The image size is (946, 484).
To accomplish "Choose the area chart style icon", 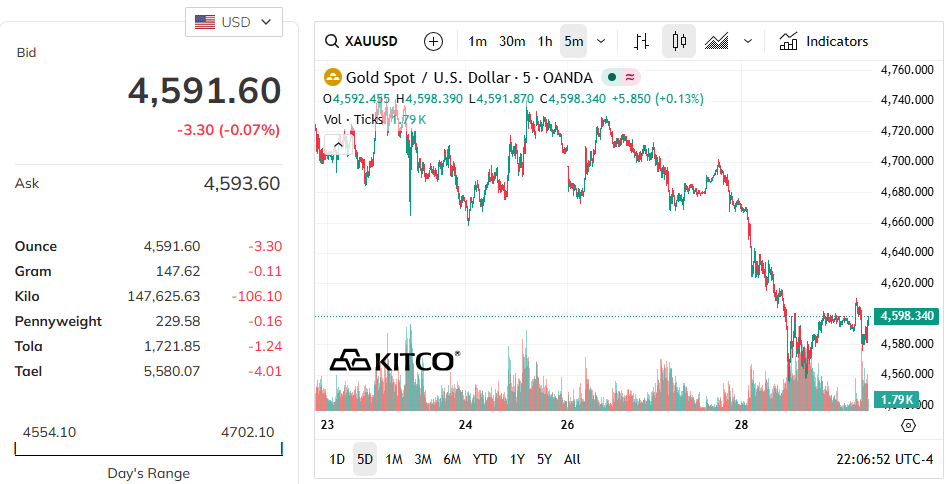I will tap(716, 41).
